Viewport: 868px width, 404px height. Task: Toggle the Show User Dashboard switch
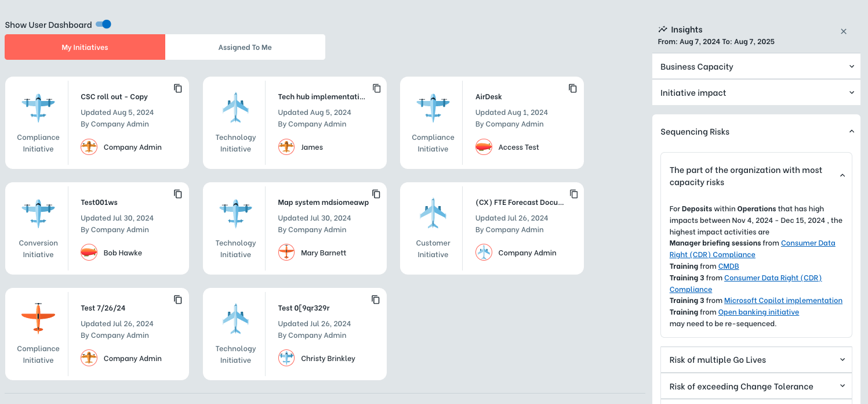(x=103, y=24)
